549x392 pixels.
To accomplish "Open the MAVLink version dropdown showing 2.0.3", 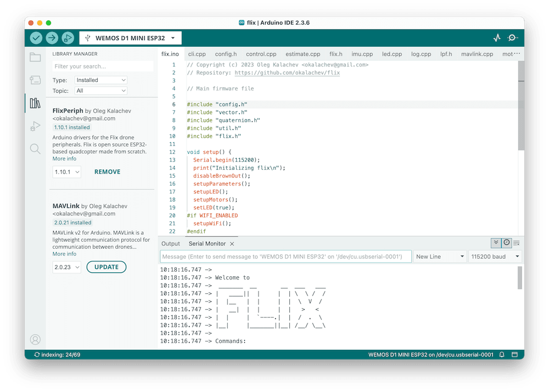I will pyautogui.click(x=66, y=267).
